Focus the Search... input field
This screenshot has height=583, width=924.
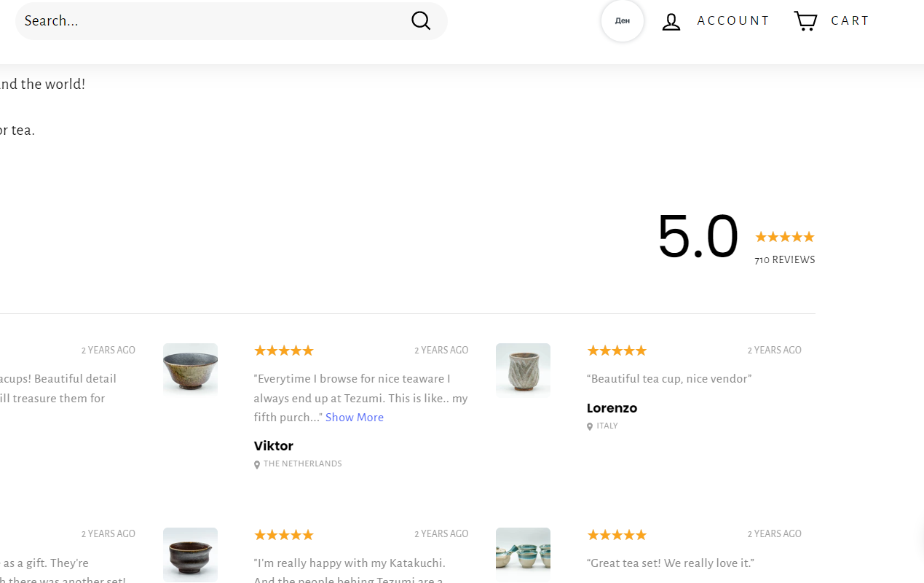coord(211,20)
